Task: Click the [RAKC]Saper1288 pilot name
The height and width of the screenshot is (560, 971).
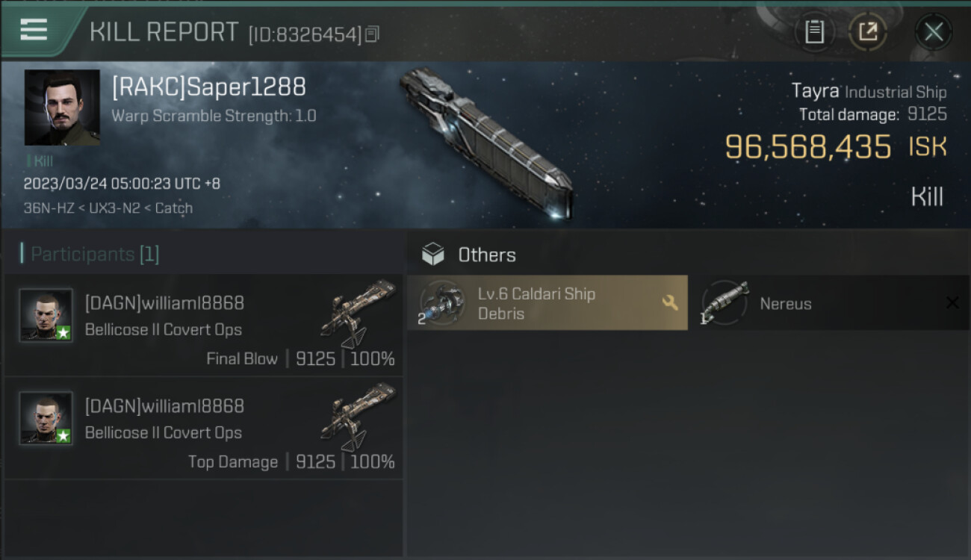Action: [209, 87]
